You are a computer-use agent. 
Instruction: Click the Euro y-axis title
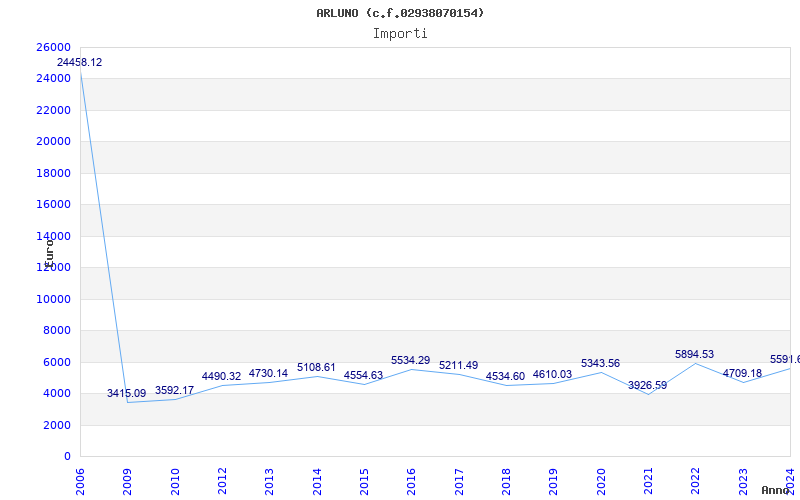pos(49,252)
